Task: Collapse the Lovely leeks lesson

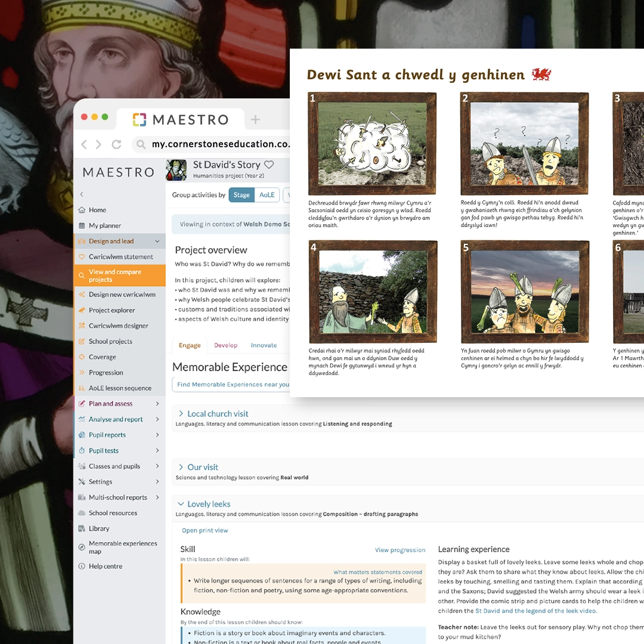Action: tap(181, 504)
